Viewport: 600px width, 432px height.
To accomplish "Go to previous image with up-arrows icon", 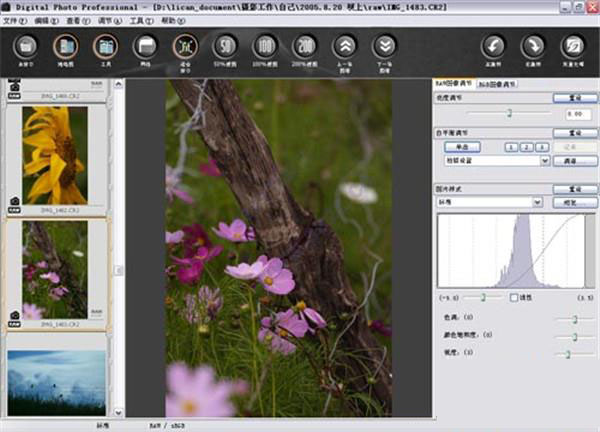I will 345,47.
